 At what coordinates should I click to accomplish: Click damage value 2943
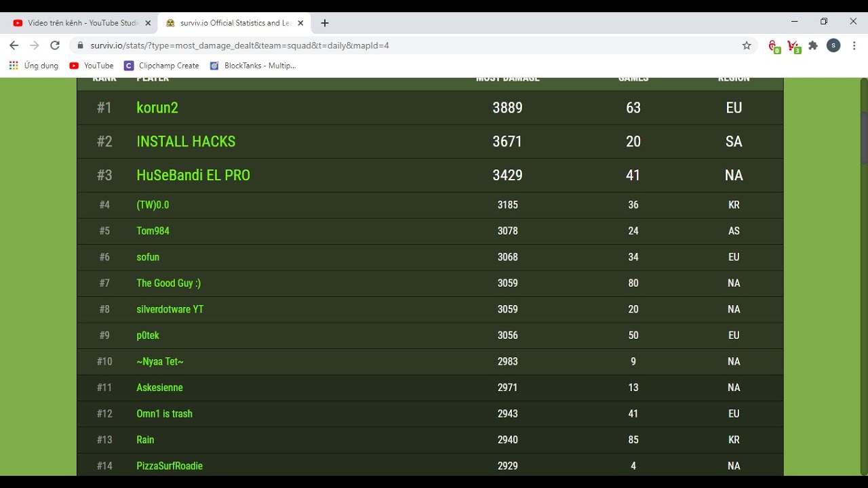click(x=507, y=413)
